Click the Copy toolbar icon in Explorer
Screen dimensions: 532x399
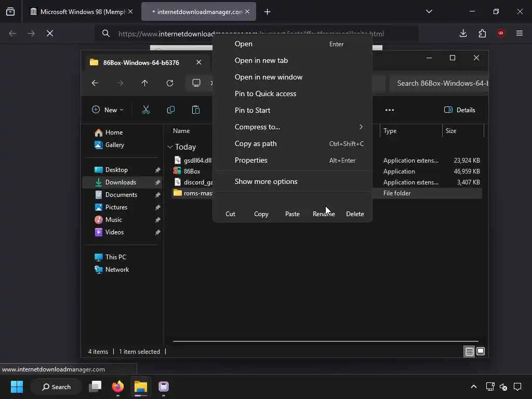click(170, 110)
